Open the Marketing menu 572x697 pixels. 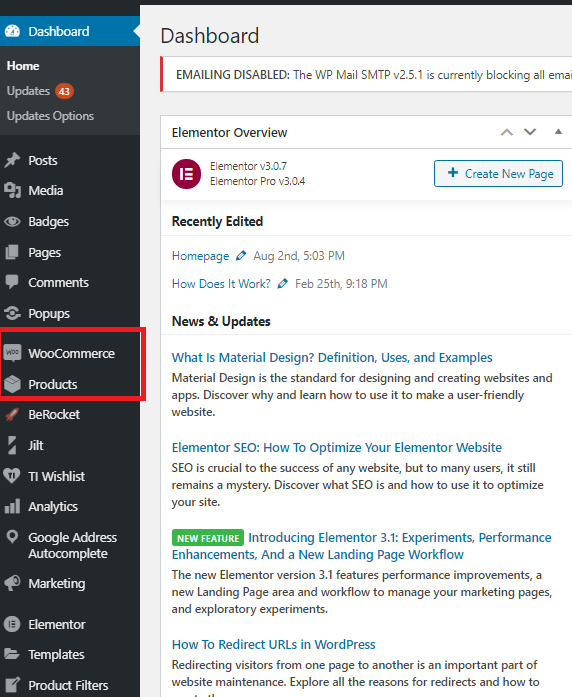point(70,583)
